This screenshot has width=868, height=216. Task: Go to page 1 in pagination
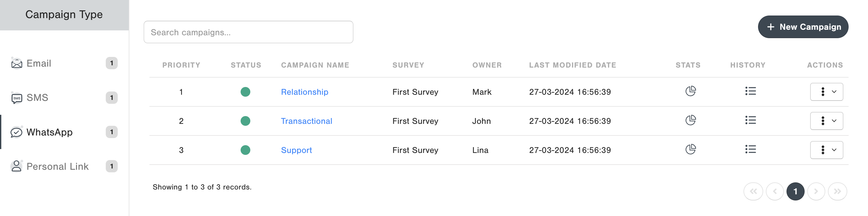(795, 192)
